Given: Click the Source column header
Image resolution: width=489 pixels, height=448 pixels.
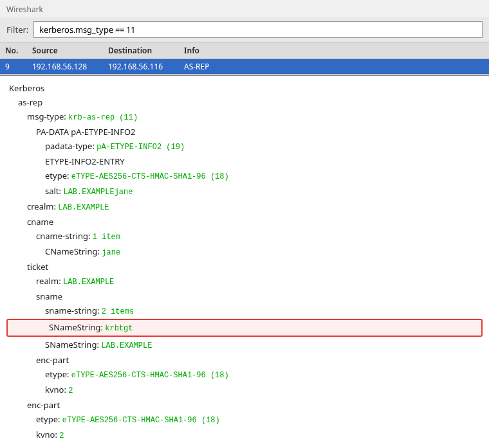Looking at the screenshot, I should pyautogui.click(x=45, y=51).
